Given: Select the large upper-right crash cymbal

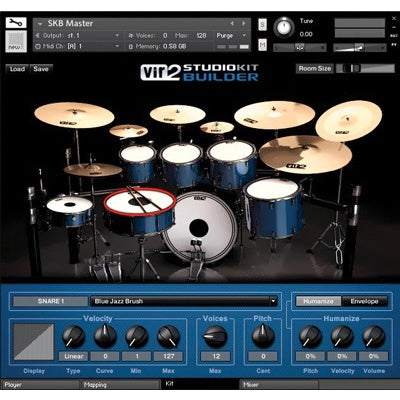Looking at the screenshot, I should (274, 115).
